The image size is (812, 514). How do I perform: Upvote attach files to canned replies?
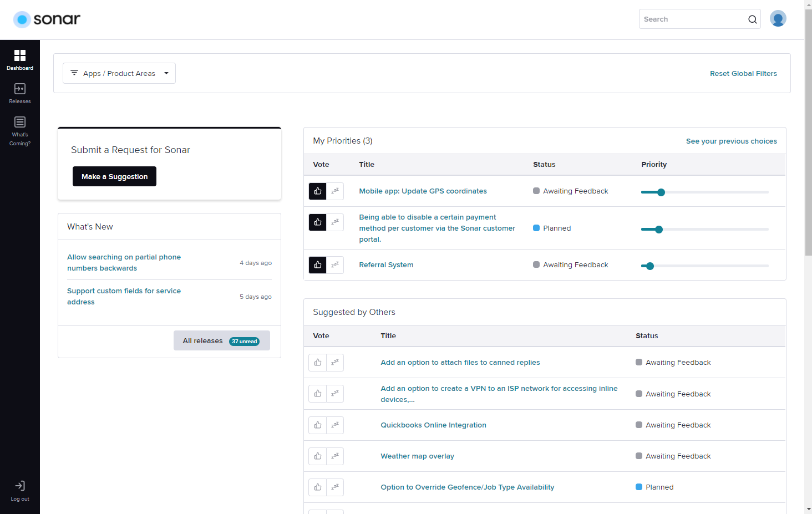coord(318,363)
